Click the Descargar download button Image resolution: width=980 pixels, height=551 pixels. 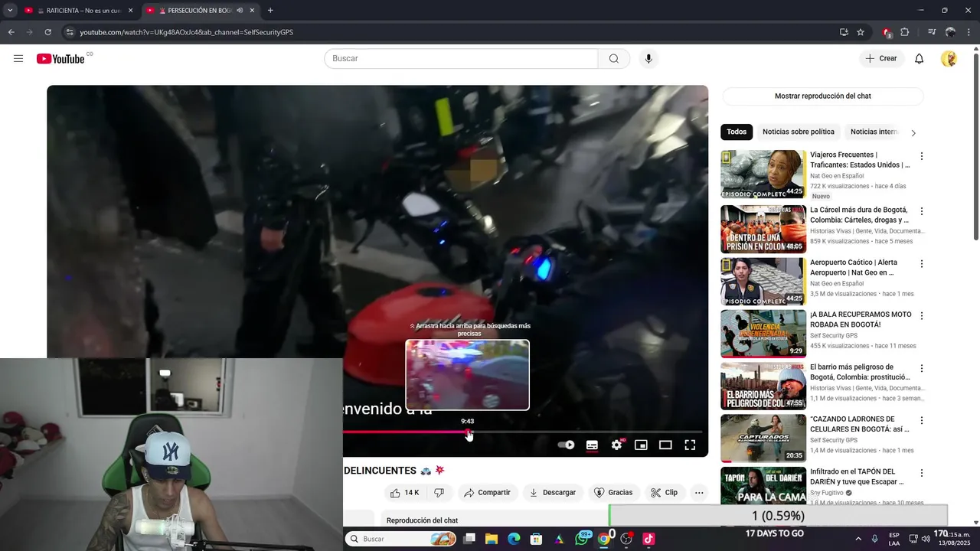[x=552, y=493]
